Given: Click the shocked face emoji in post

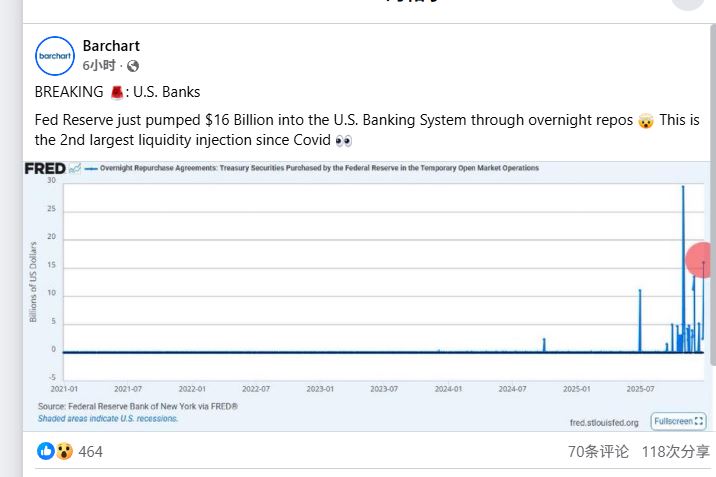Looking at the screenshot, I should (x=645, y=120).
